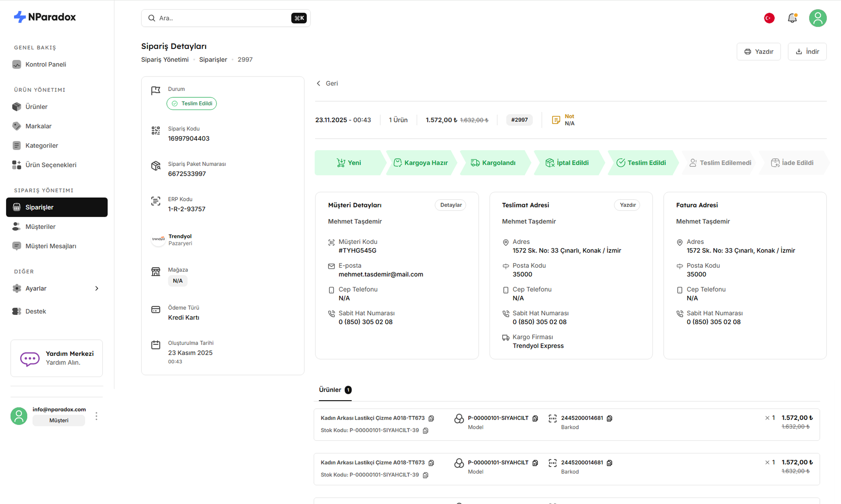This screenshot has height=504, width=841.
Task: Open Müşteriler in the sidebar
Action: 40,227
